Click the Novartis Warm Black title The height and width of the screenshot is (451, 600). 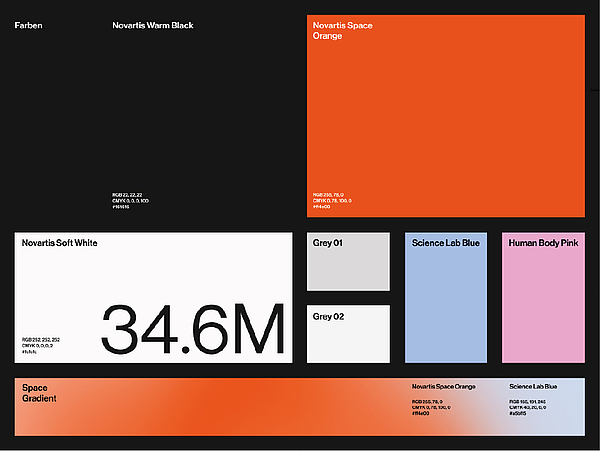[153, 25]
